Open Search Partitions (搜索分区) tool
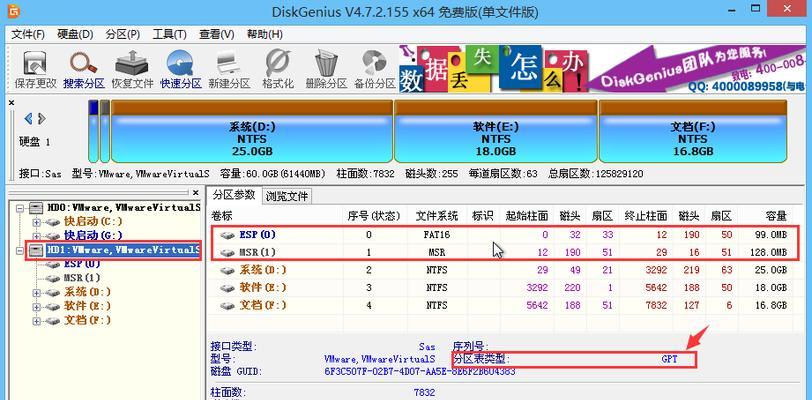Screen dimensions: 812x400 pyautogui.click(x=84, y=69)
